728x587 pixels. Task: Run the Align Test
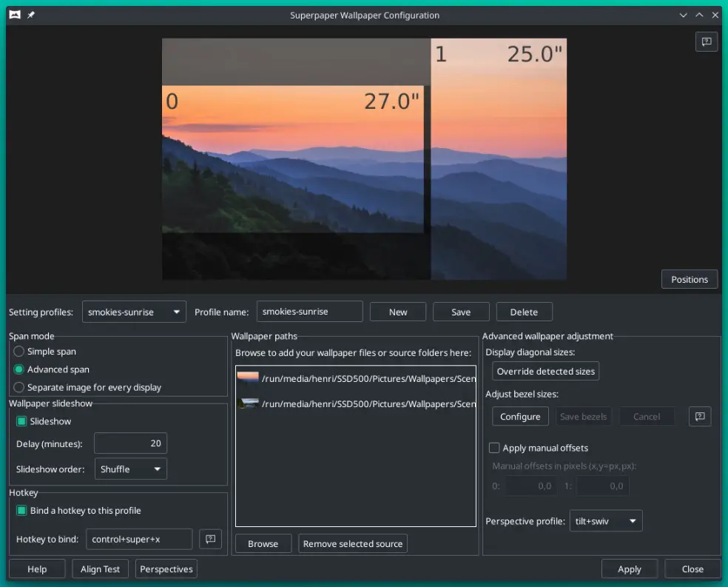coord(100,568)
